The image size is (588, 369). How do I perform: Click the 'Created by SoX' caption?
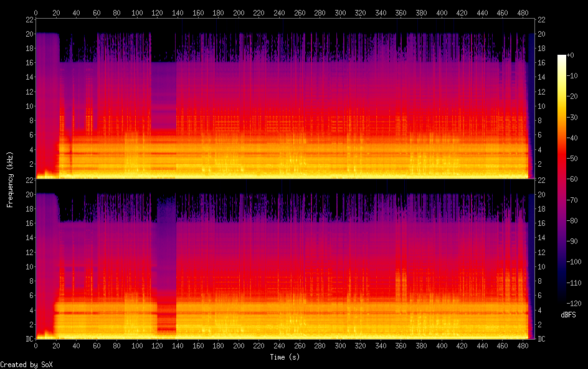pos(26,365)
